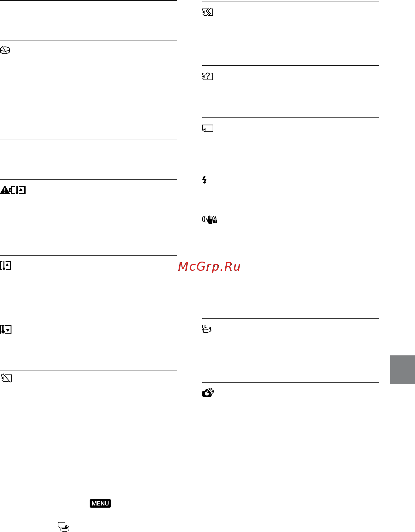
Task: Click the gray section tab at right edge
Action: [x=402, y=370]
